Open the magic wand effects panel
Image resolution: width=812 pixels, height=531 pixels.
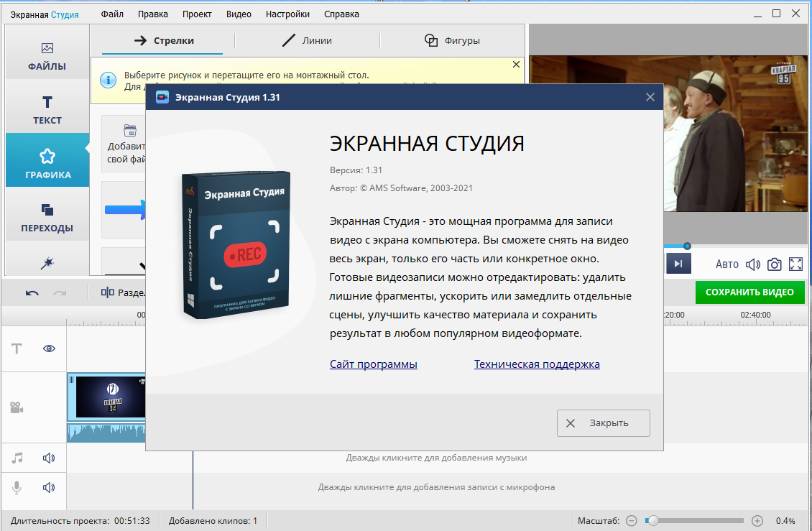47,263
